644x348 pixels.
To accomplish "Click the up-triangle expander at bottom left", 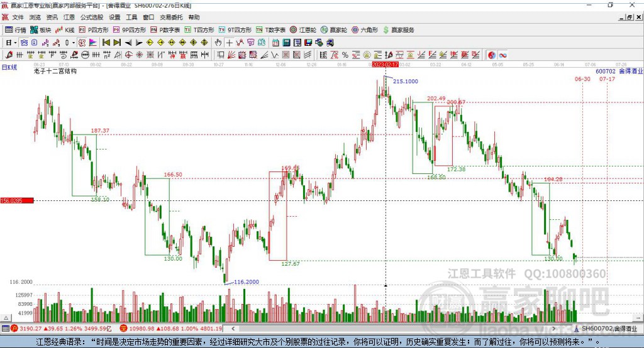I will coord(6,318).
